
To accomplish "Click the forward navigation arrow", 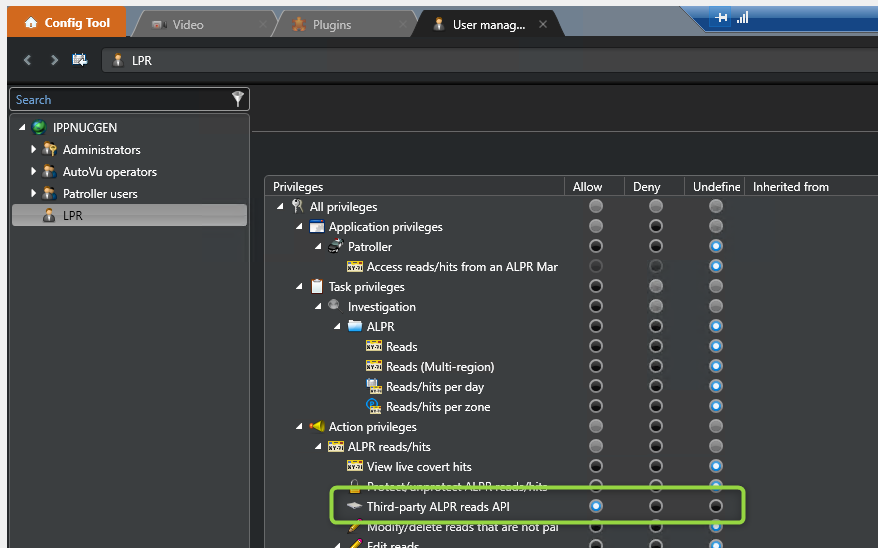I will tap(54, 60).
